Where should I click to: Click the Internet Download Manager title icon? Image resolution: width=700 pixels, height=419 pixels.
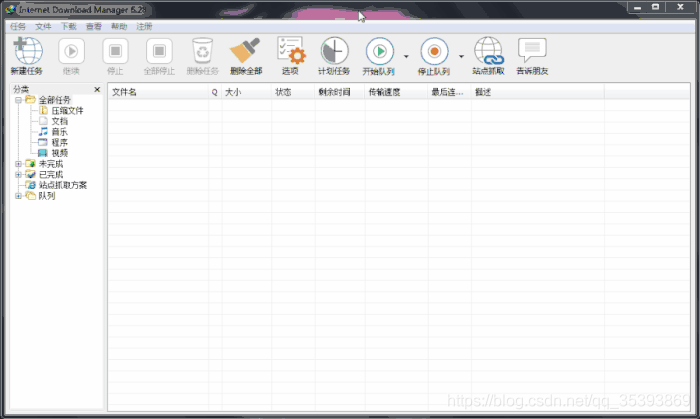10,9
